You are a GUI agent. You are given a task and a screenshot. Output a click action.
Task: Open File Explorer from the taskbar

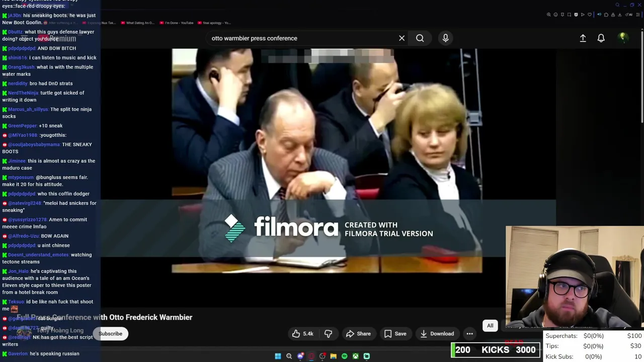coord(333,356)
